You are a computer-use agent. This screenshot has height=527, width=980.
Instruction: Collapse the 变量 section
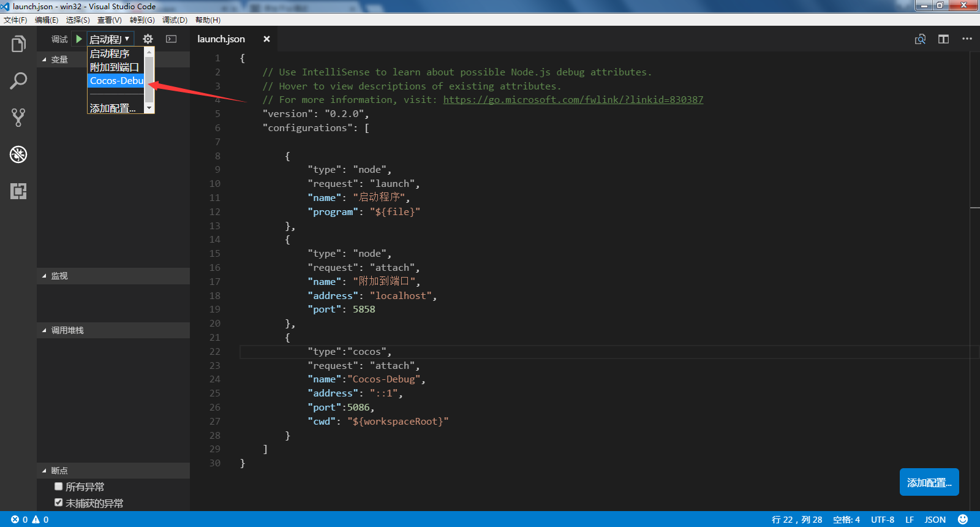(x=113, y=59)
